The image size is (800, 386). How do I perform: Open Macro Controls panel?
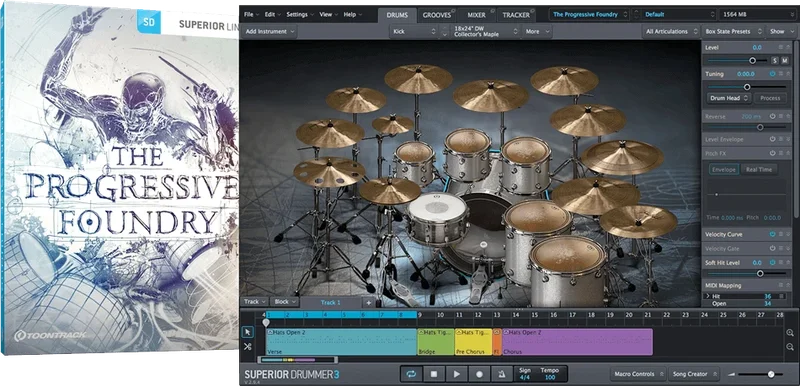coord(638,374)
